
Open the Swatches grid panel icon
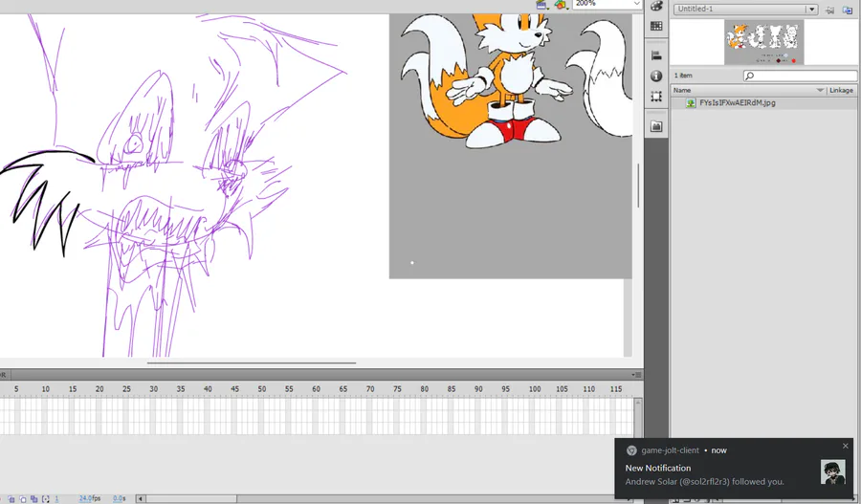656,26
